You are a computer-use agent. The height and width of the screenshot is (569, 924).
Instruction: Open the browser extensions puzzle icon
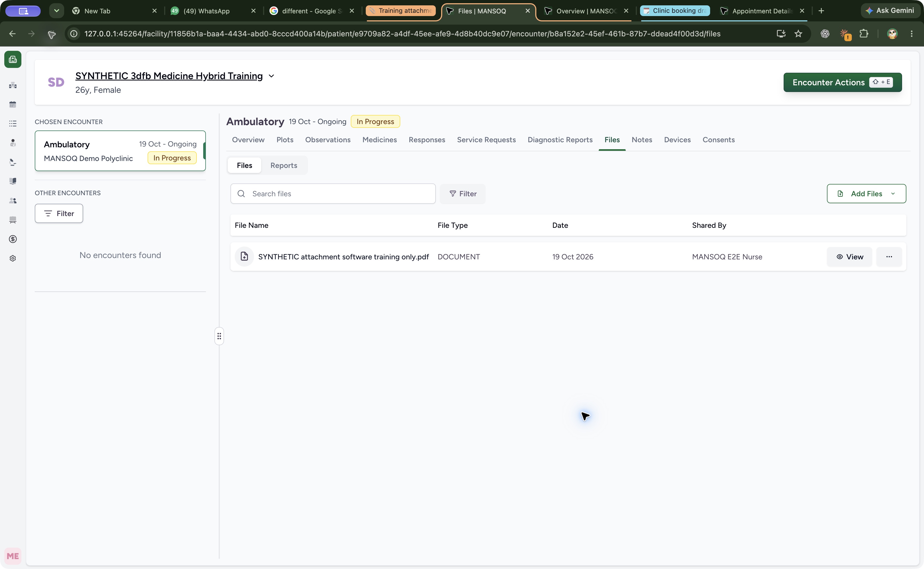864,34
